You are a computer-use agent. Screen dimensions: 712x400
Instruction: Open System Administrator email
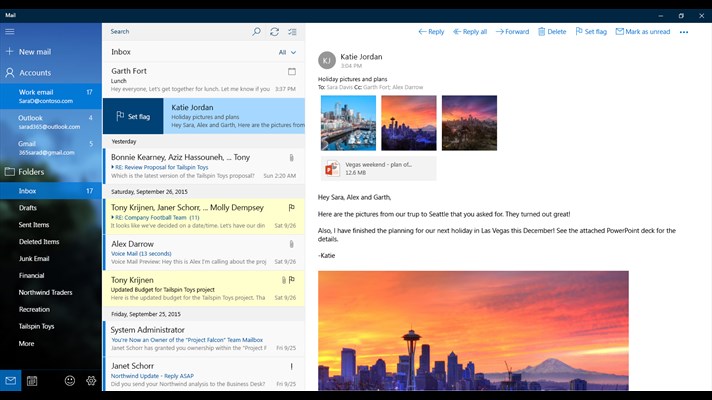coord(204,338)
